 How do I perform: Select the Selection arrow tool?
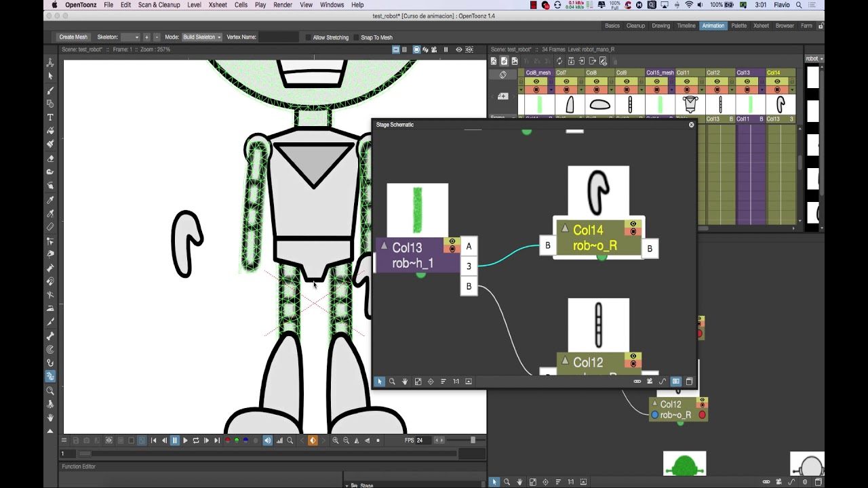tap(50, 76)
